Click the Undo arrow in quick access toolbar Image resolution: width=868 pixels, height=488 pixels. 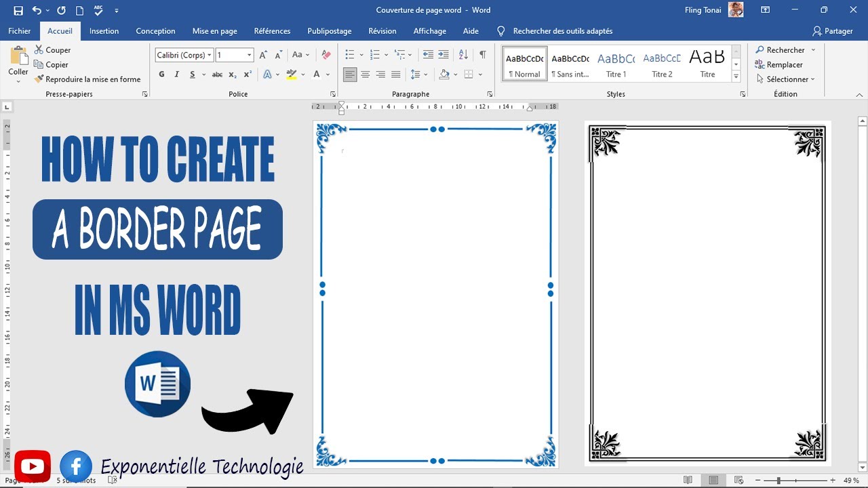click(x=37, y=11)
